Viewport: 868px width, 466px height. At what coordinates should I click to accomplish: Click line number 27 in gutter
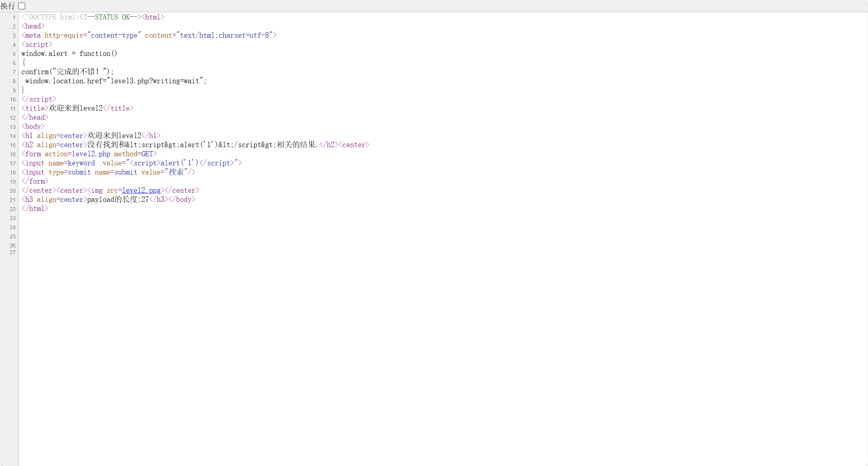pyautogui.click(x=13, y=252)
